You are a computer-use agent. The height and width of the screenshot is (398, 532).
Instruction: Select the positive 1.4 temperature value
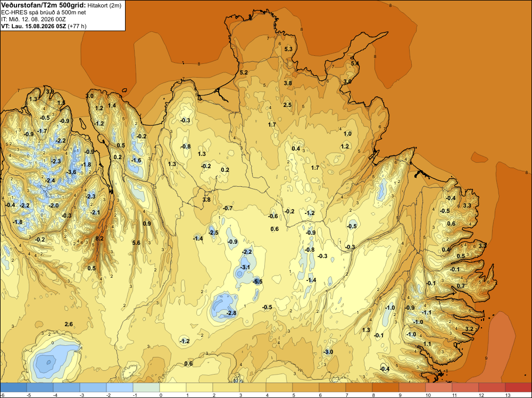click(x=112, y=105)
